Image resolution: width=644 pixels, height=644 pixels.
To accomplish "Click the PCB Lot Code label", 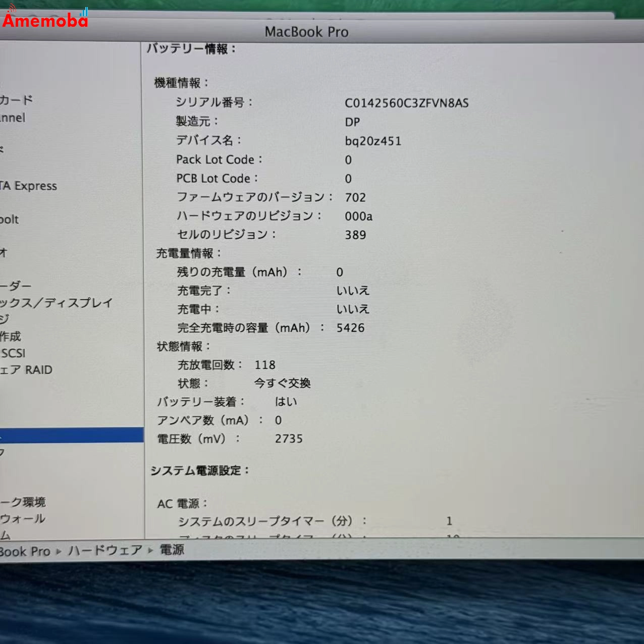I will click(218, 179).
